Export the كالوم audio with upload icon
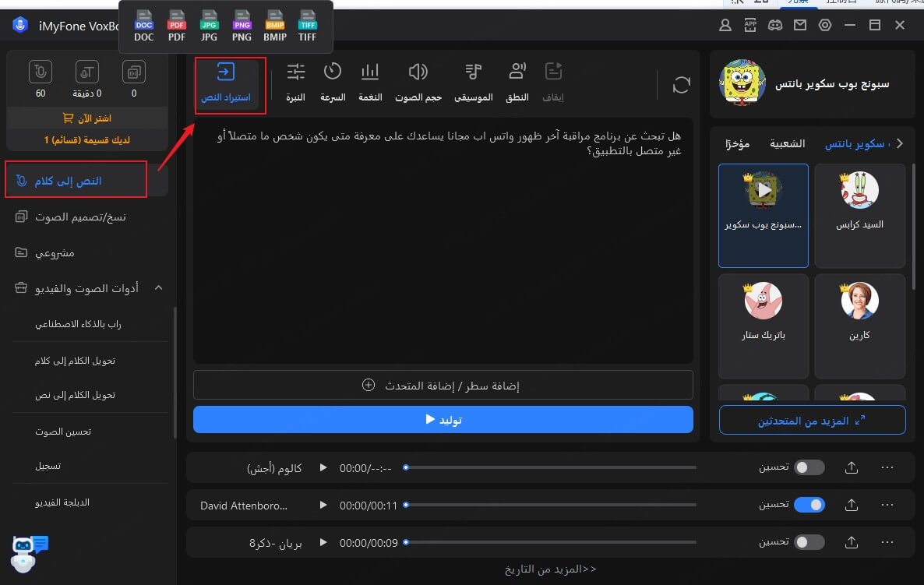Image resolution: width=924 pixels, height=585 pixels. coord(851,467)
